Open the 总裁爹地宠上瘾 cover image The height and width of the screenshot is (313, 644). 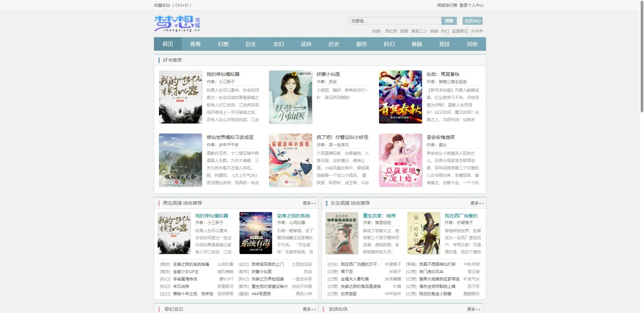coord(400,160)
